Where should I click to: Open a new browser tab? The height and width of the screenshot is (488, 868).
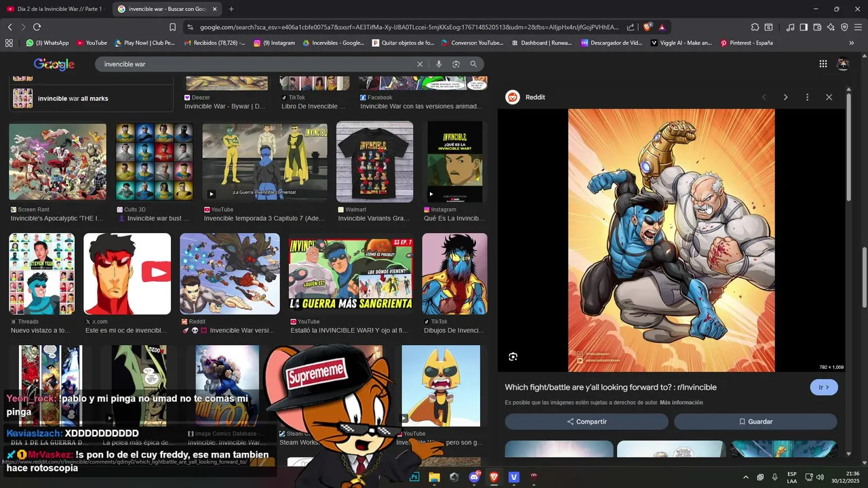pos(231,9)
